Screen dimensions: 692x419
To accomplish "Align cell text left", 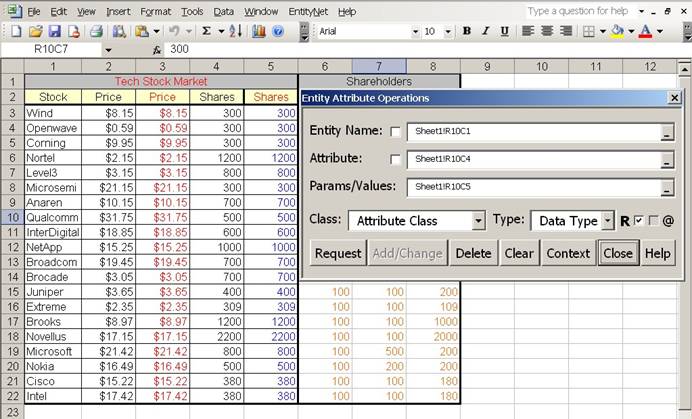I will click(528, 31).
